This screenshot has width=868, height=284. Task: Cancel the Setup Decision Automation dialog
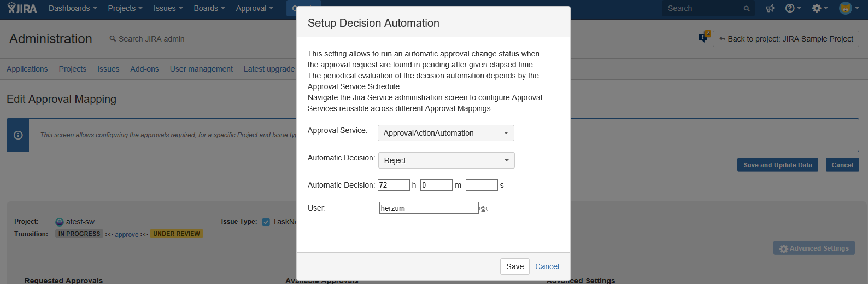(547, 266)
